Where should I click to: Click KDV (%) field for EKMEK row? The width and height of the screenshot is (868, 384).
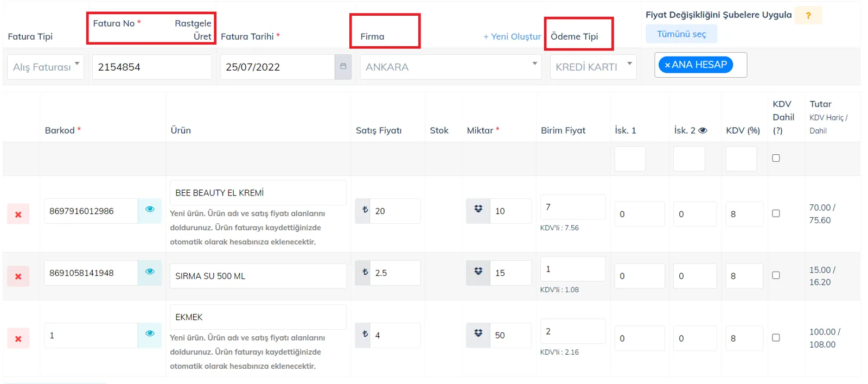pyautogui.click(x=744, y=338)
